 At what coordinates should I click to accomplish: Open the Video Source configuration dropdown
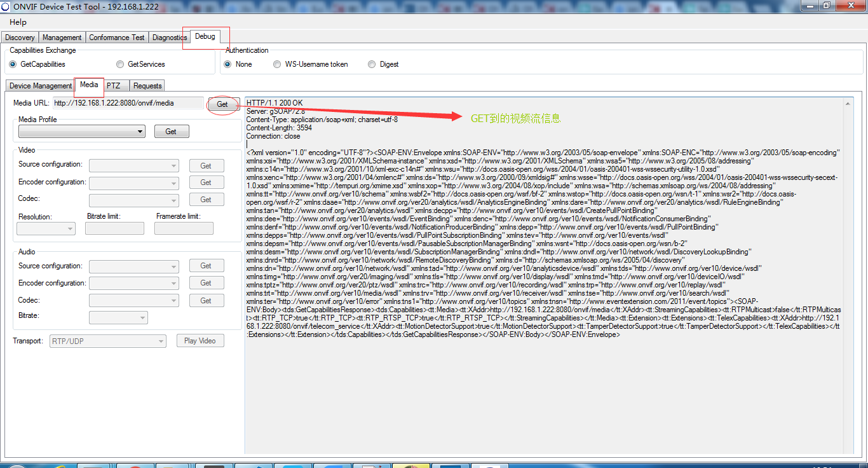tap(134, 166)
